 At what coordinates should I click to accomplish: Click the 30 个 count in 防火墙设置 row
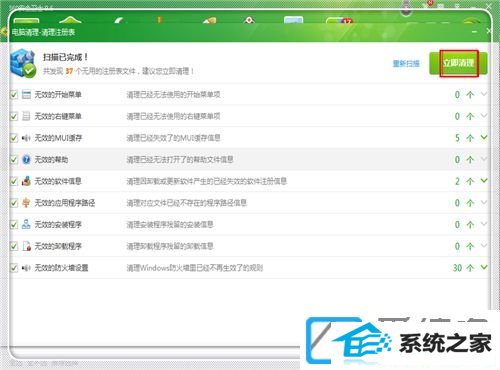click(463, 268)
